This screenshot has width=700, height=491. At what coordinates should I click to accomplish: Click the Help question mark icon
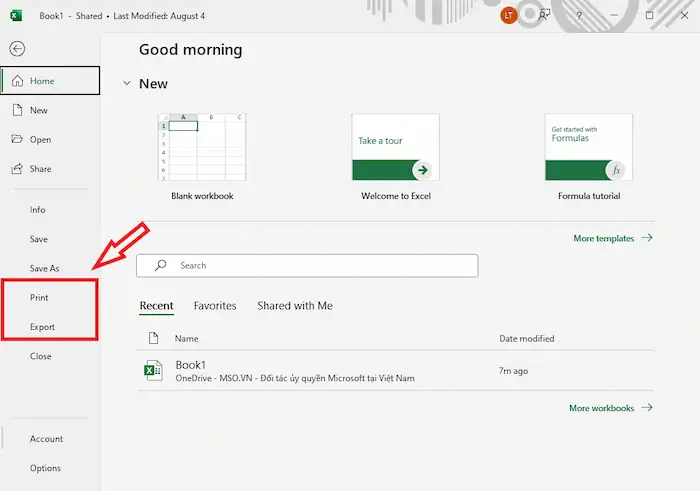click(x=577, y=16)
